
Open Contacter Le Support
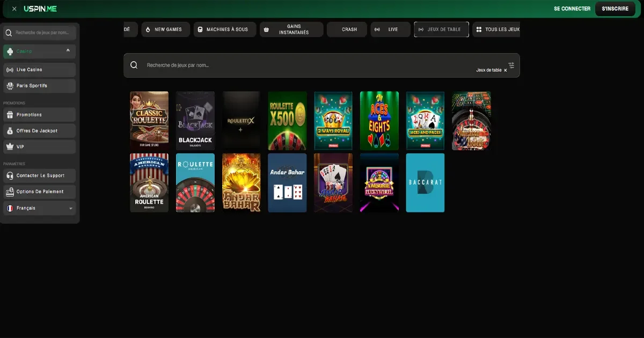tap(40, 175)
